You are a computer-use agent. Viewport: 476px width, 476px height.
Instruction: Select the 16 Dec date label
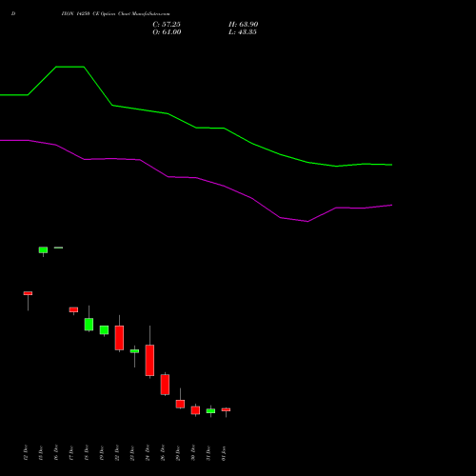[x=56, y=453]
